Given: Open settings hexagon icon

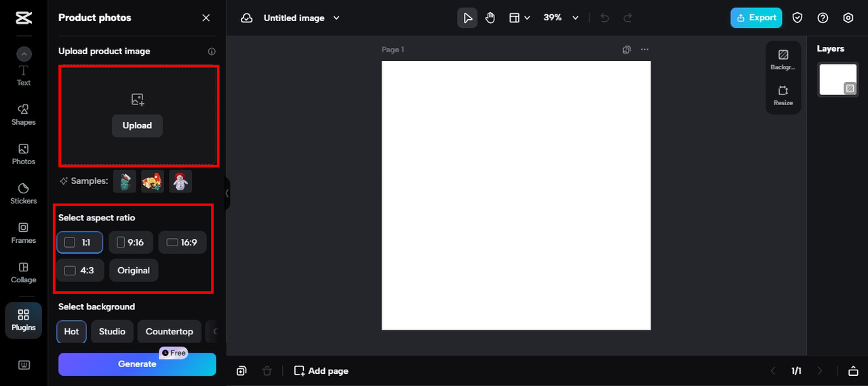Looking at the screenshot, I should pyautogui.click(x=848, y=18).
